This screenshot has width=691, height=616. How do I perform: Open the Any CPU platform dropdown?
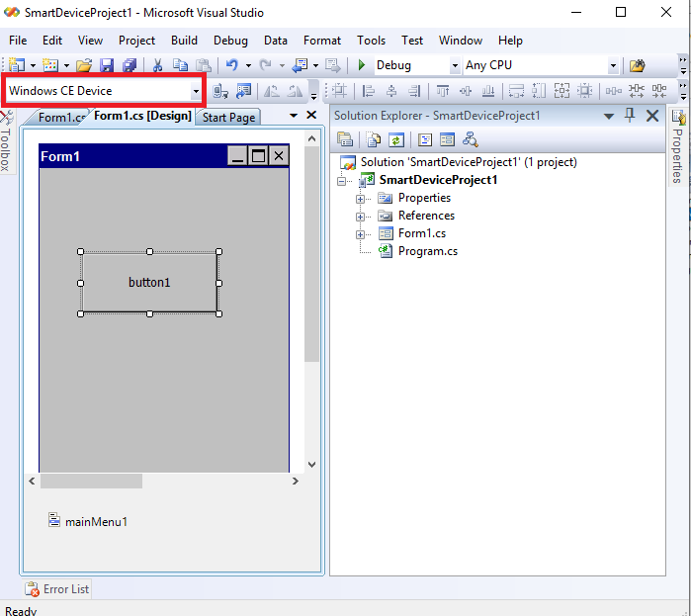[613, 65]
